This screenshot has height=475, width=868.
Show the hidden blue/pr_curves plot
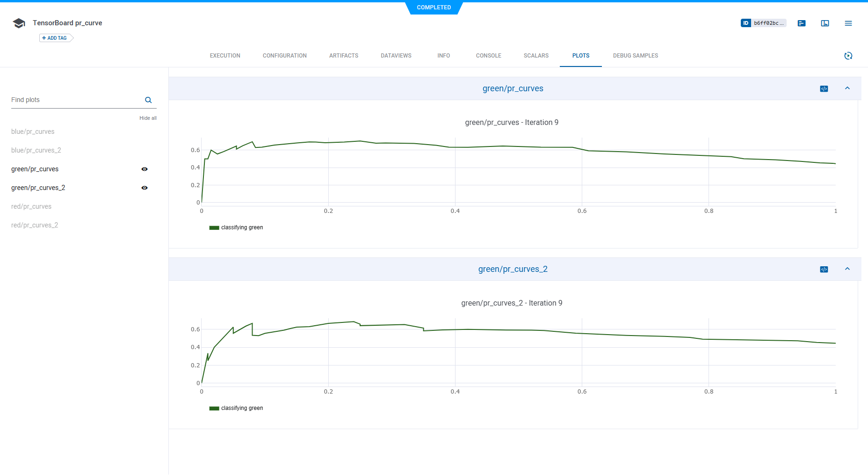(x=33, y=132)
